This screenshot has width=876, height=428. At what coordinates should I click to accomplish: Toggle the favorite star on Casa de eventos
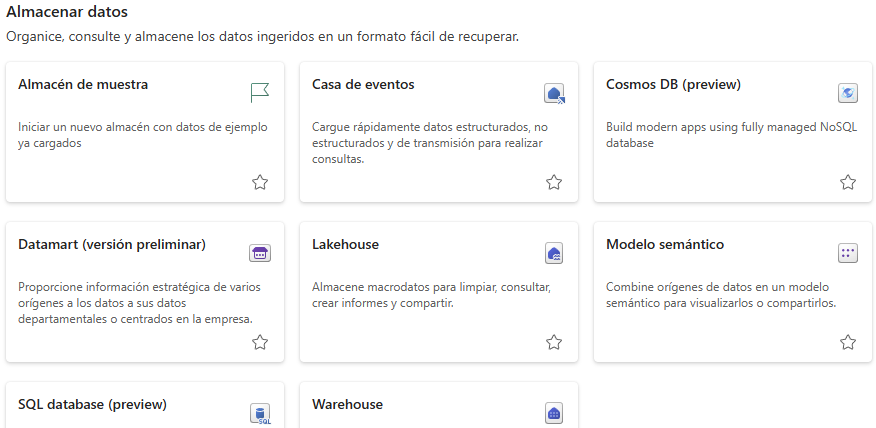tap(554, 182)
